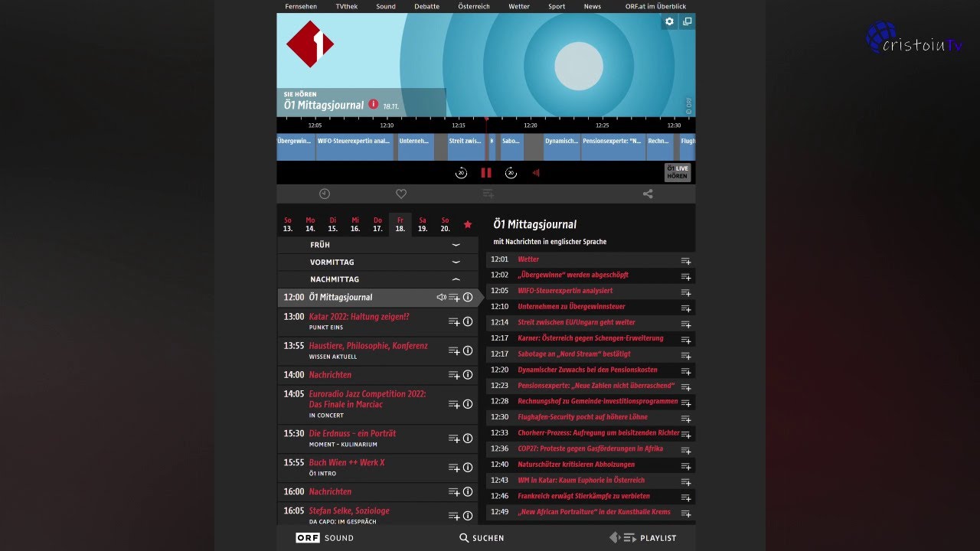Open the player settings gear
This screenshot has width=980, height=551.
pos(669,21)
